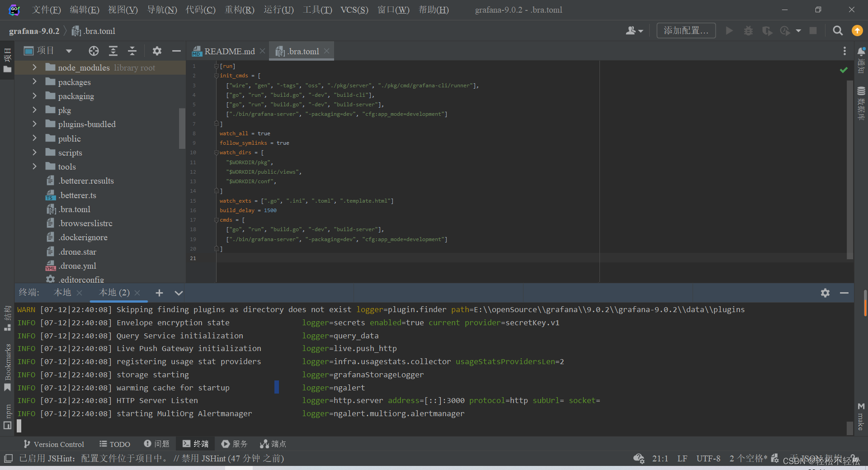Open the 文件(F) menu
868x470 pixels.
pyautogui.click(x=47, y=10)
